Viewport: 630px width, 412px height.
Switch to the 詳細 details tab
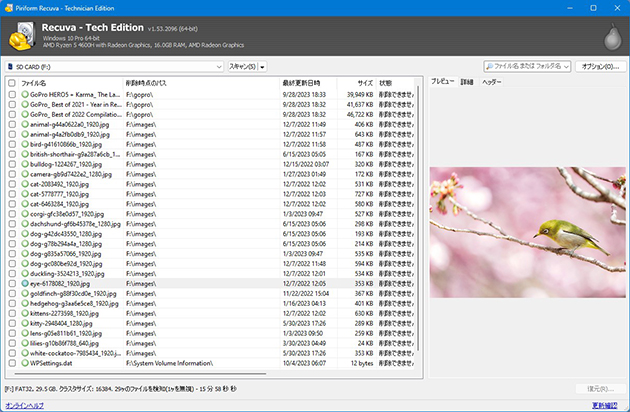click(467, 82)
